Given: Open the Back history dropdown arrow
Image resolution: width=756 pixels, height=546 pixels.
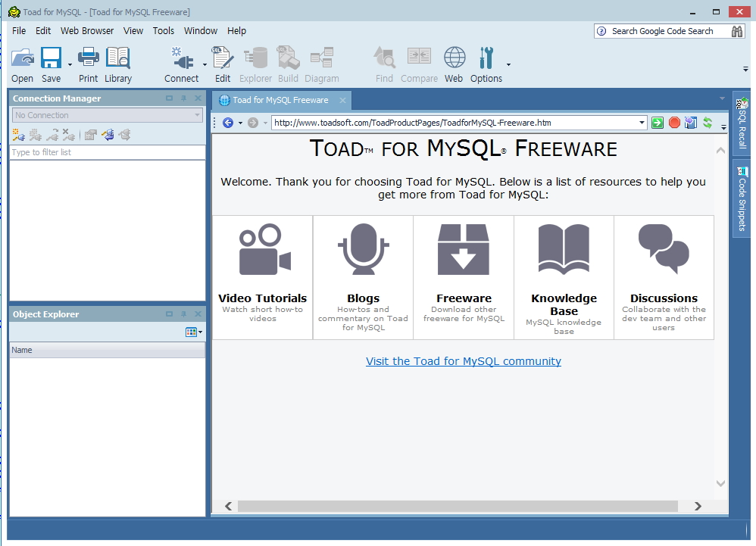Looking at the screenshot, I should (x=240, y=123).
